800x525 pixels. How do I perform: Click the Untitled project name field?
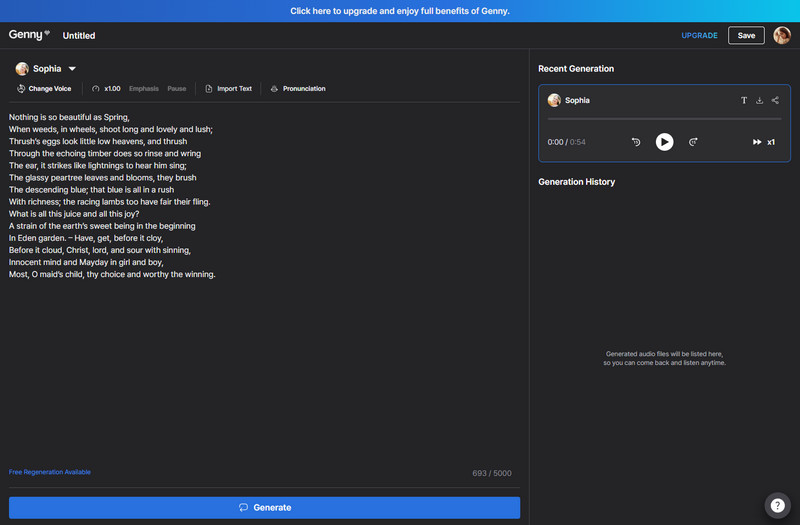click(79, 35)
